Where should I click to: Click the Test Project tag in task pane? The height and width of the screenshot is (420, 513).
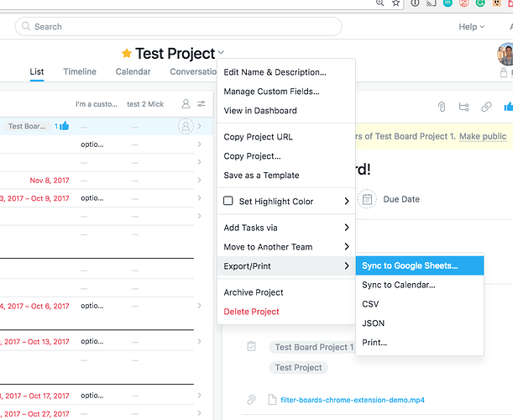coord(298,368)
